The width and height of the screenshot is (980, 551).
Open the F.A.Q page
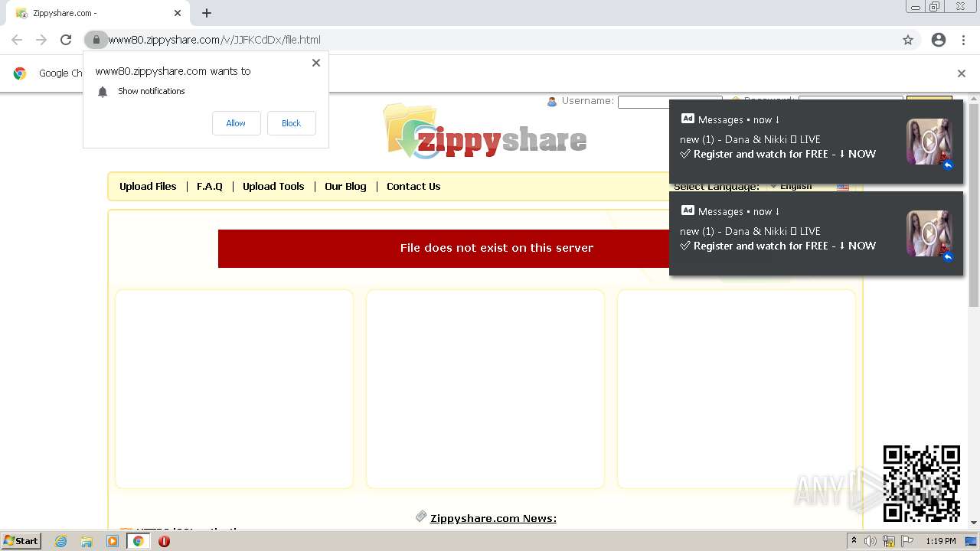tap(210, 186)
